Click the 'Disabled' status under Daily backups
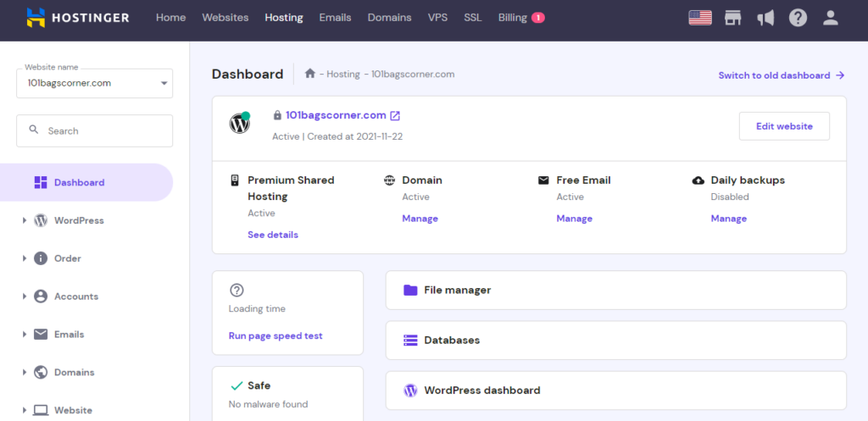This screenshot has height=421, width=868. [730, 197]
